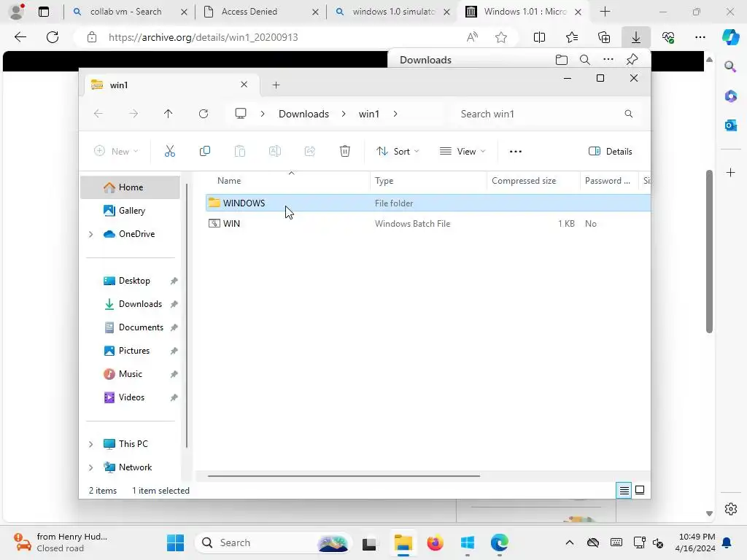Click the Delete trash icon in File Explorer

(345, 152)
